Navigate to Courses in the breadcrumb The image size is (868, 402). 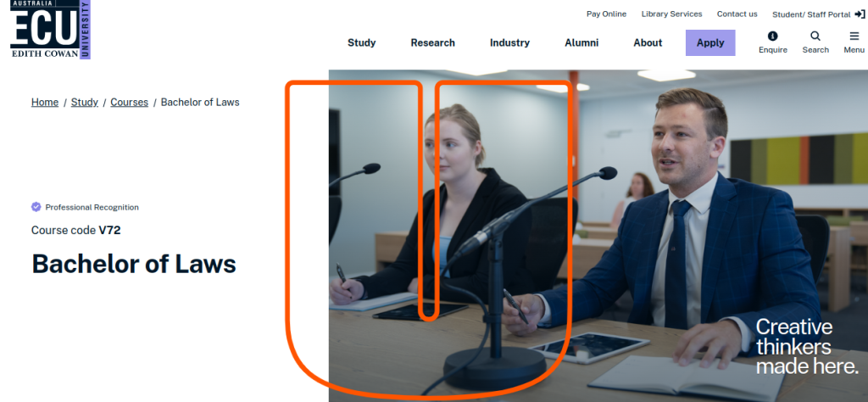tap(129, 103)
